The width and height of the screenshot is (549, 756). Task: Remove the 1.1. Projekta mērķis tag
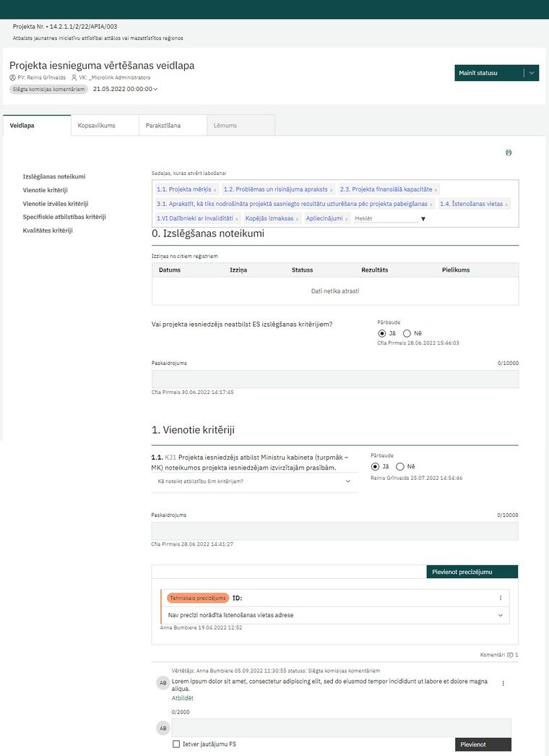(x=215, y=190)
